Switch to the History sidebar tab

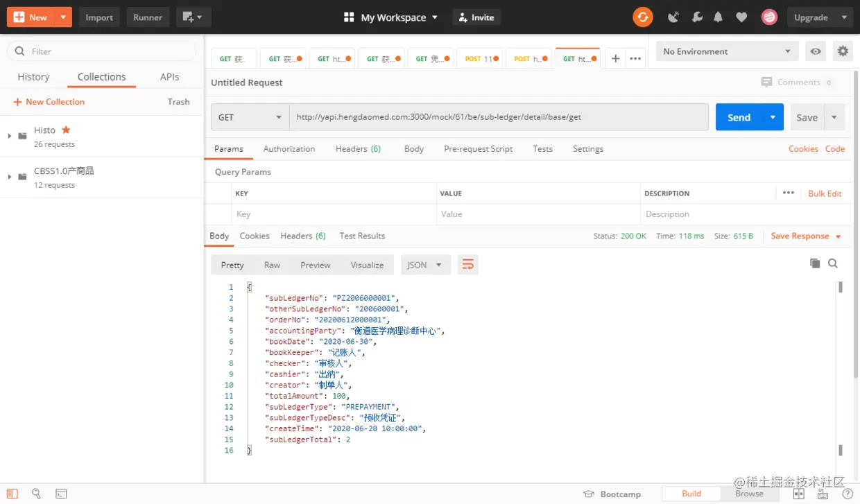(x=33, y=77)
